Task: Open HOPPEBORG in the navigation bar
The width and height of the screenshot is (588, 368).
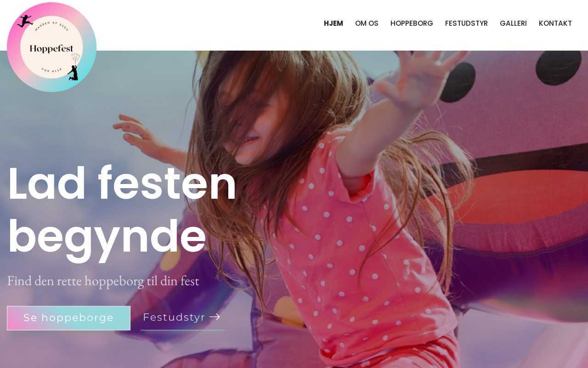Action: coord(412,23)
